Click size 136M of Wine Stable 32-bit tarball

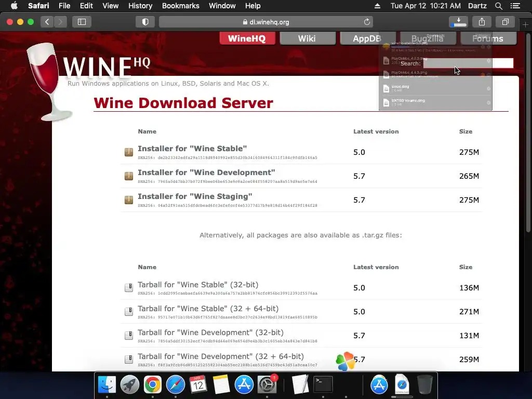click(x=469, y=288)
